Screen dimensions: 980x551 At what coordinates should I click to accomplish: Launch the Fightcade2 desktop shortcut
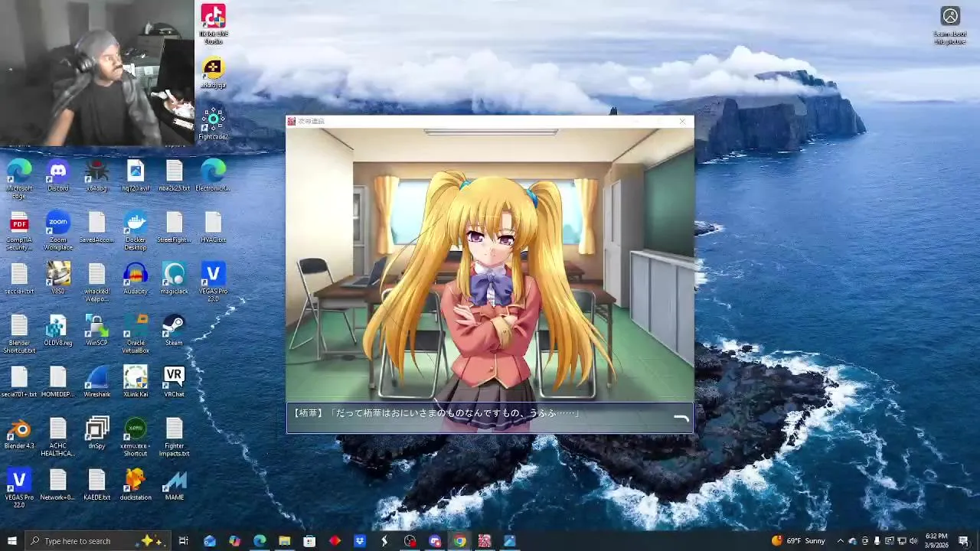coord(213,123)
